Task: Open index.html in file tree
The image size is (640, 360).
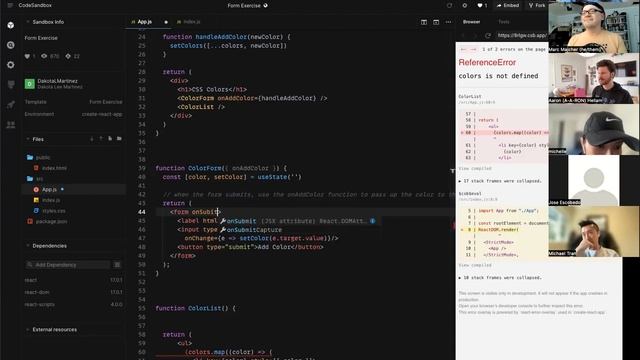Action: 51,168
